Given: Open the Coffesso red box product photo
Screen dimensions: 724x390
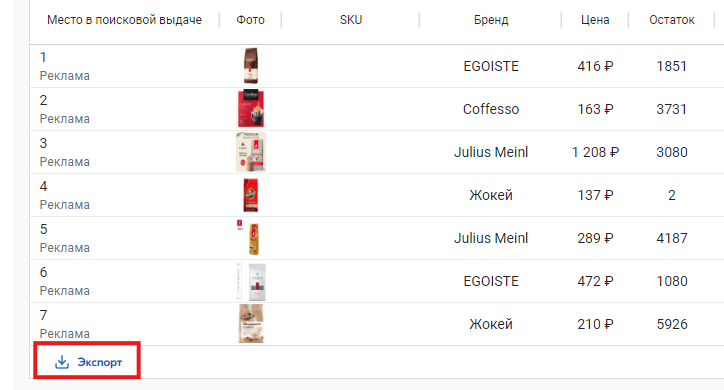Looking at the screenshot, I should [251, 108].
